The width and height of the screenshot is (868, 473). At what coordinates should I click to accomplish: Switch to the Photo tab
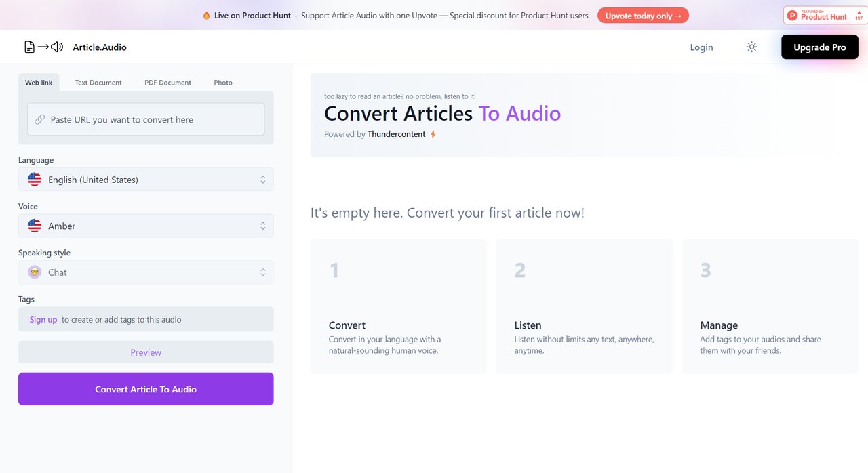(x=223, y=83)
